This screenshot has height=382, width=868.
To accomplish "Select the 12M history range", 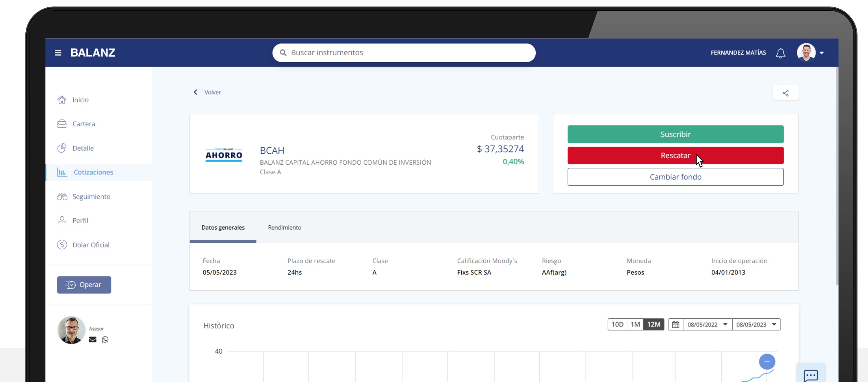I will 654,324.
